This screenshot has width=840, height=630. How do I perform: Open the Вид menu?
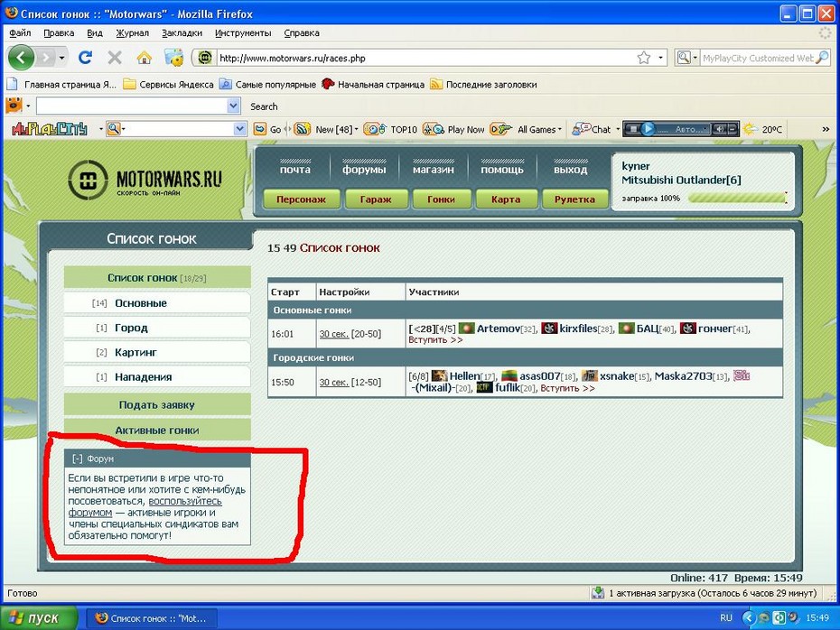pyautogui.click(x=95, y=32)
